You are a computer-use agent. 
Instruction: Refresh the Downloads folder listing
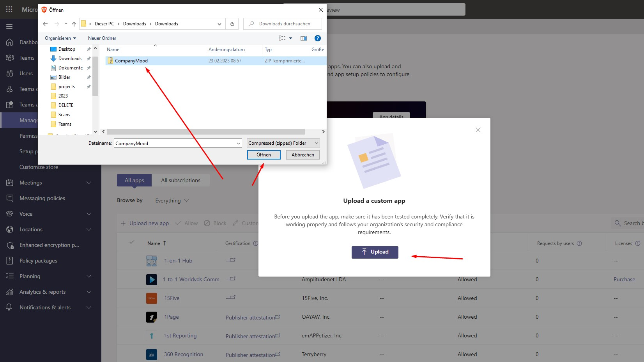[x=232, y=24]
